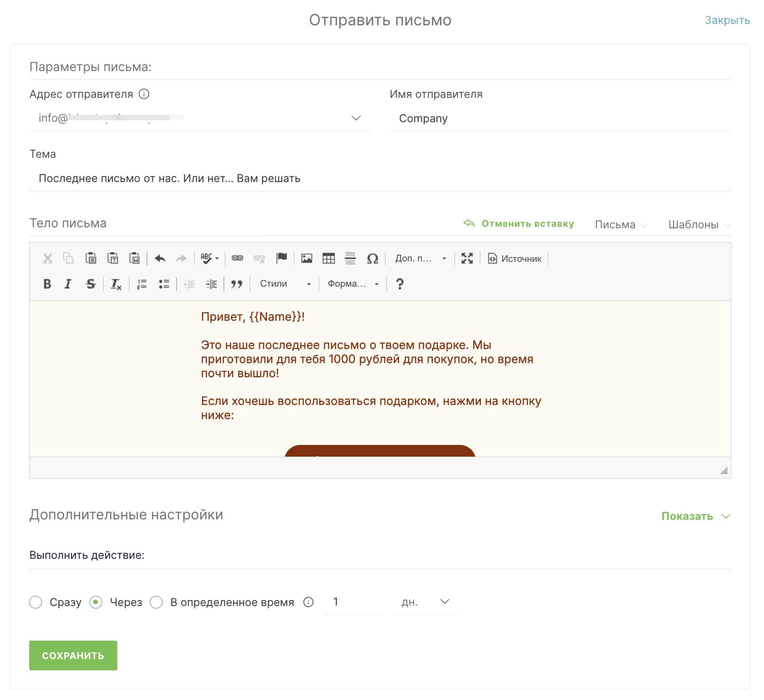Open the sender address dropdown
Screen dimensions: 764x700
point(200,118)
